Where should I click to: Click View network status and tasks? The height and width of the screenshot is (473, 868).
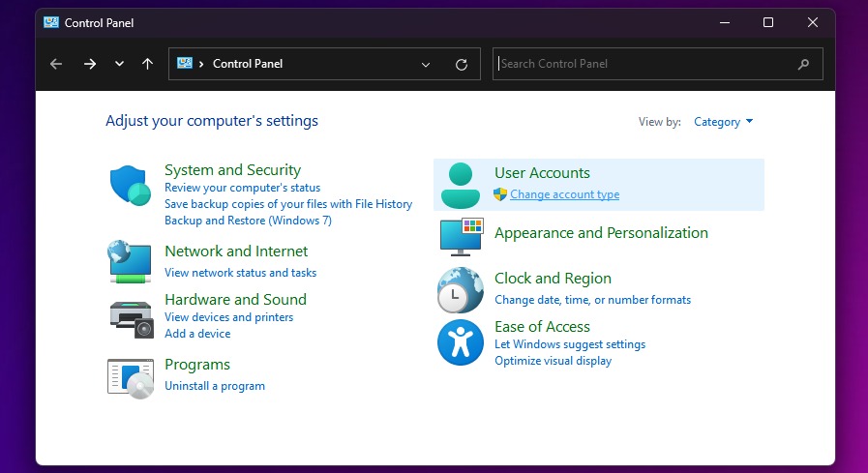tap(240, 273)
